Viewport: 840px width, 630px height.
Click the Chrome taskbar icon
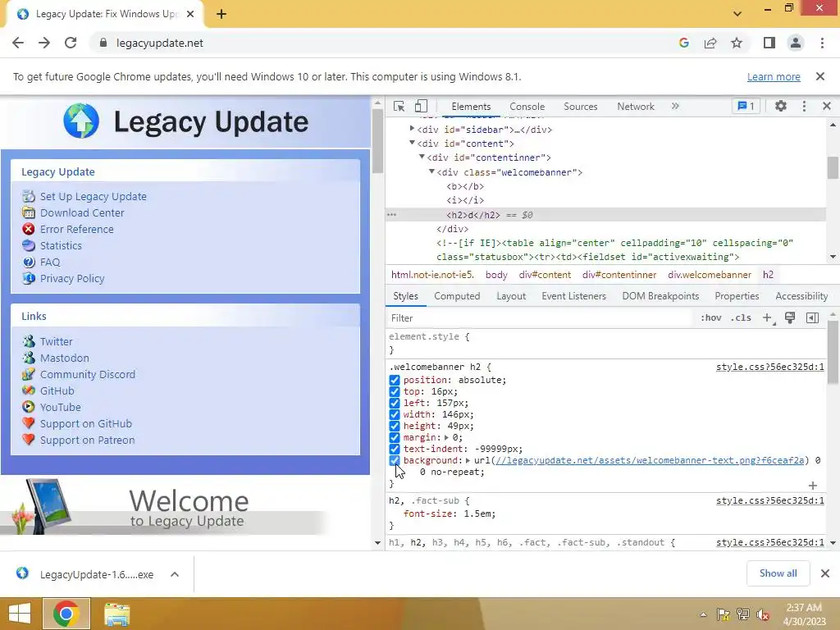pos(66,614)
